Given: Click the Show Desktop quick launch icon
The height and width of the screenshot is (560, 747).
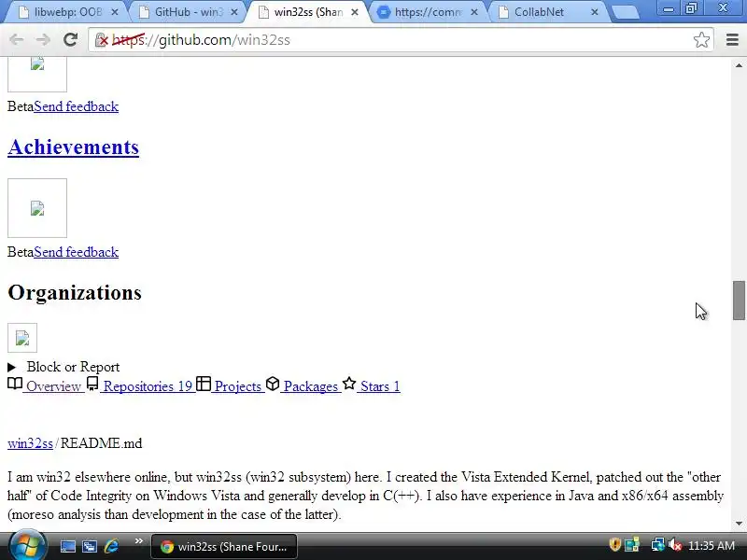Looking at the screenshot, I should [67, 546].
